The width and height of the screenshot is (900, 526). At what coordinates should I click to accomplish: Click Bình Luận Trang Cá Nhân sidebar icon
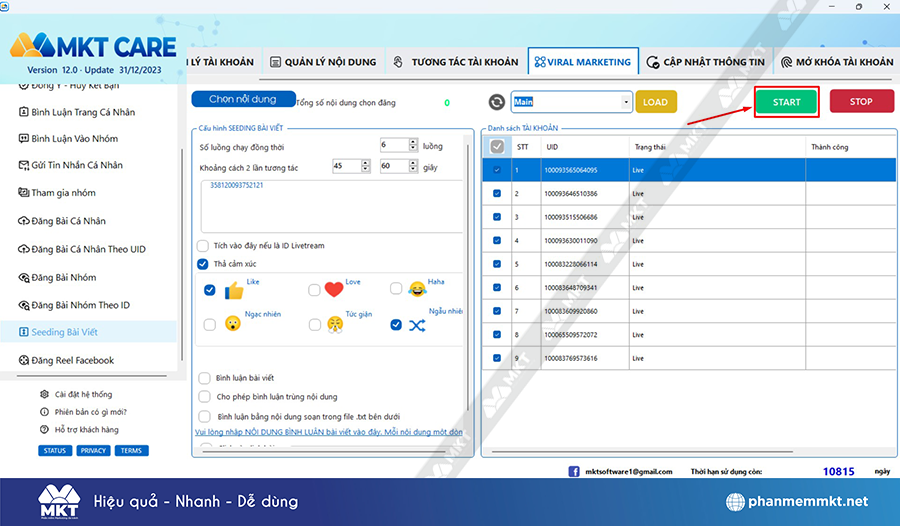click(x=24, y=112)
